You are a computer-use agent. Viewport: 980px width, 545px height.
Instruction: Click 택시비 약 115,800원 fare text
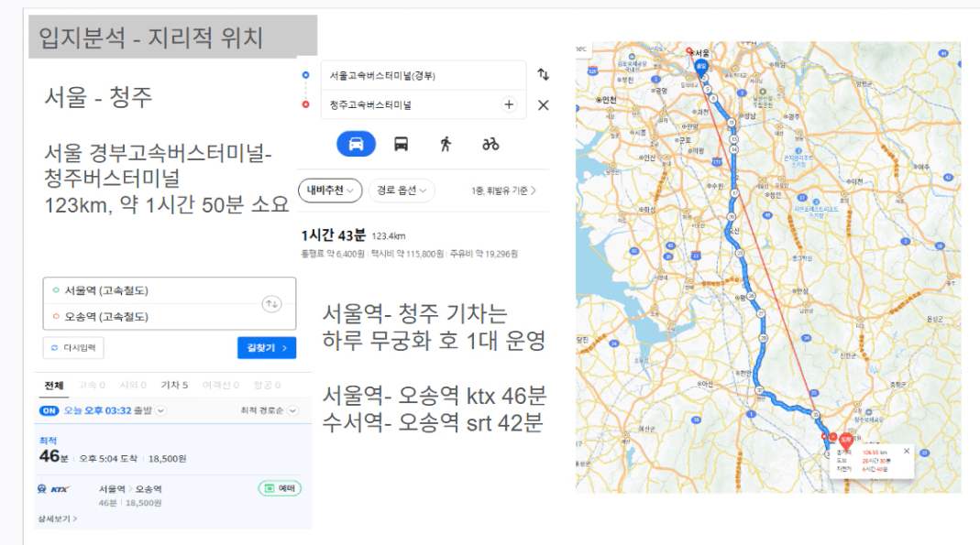[x=408, y=254]
